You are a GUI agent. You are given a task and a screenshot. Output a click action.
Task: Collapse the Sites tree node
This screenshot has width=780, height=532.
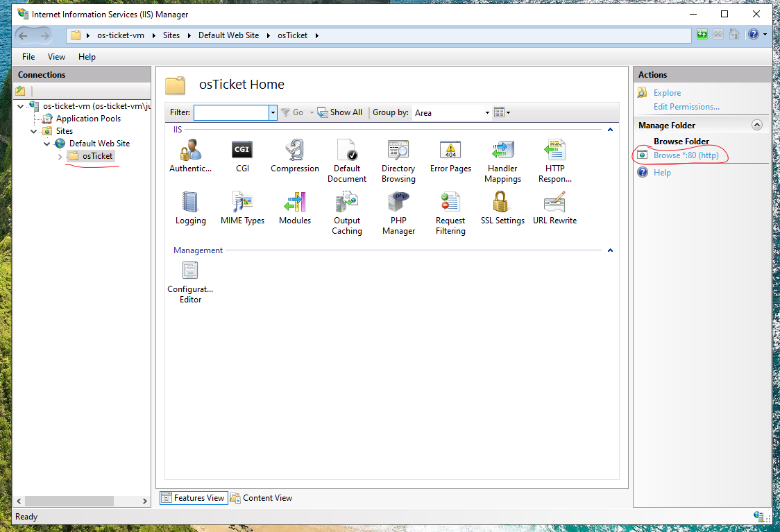[x=34, y=131]
